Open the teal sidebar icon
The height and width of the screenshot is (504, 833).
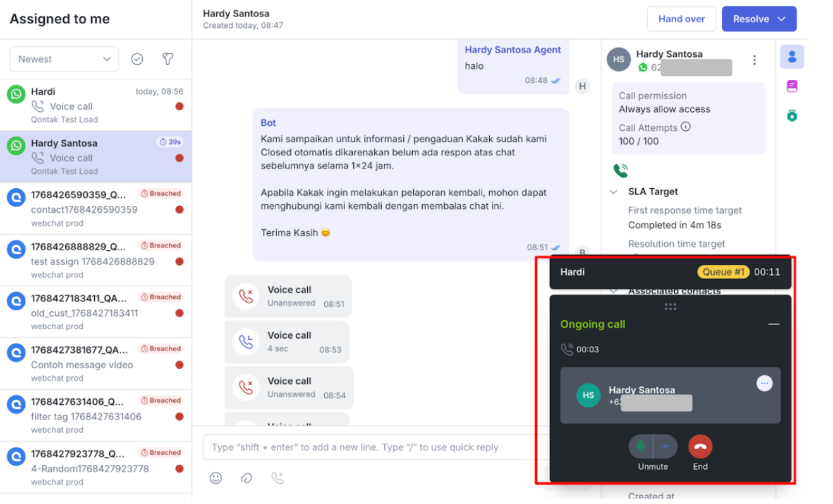(x=792, y=115)
